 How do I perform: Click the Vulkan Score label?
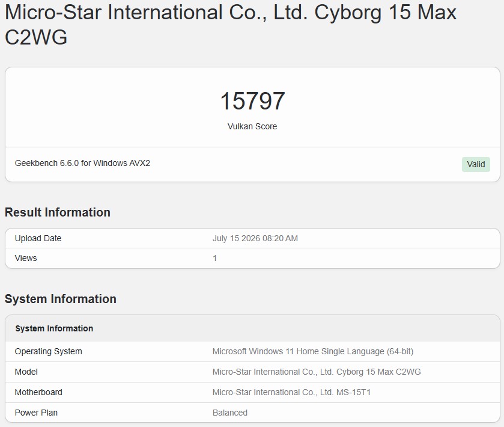click(252, 126)
